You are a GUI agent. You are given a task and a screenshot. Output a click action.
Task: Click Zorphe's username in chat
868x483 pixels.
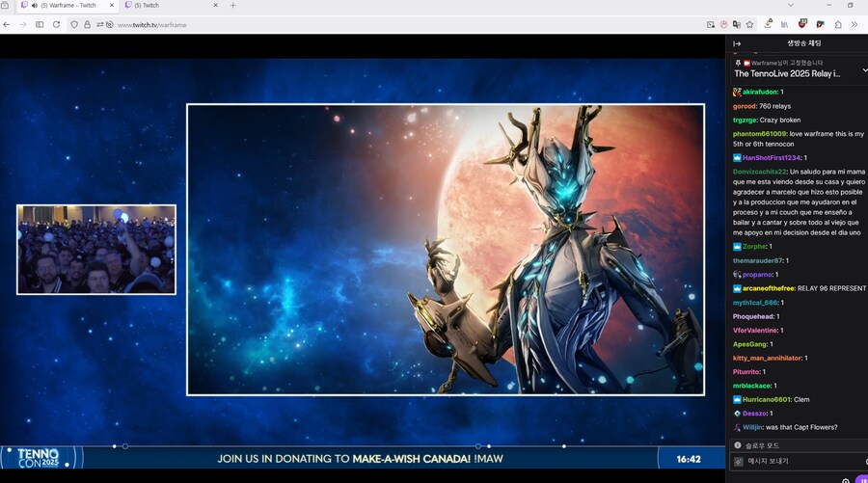click(x=754, y=247)
